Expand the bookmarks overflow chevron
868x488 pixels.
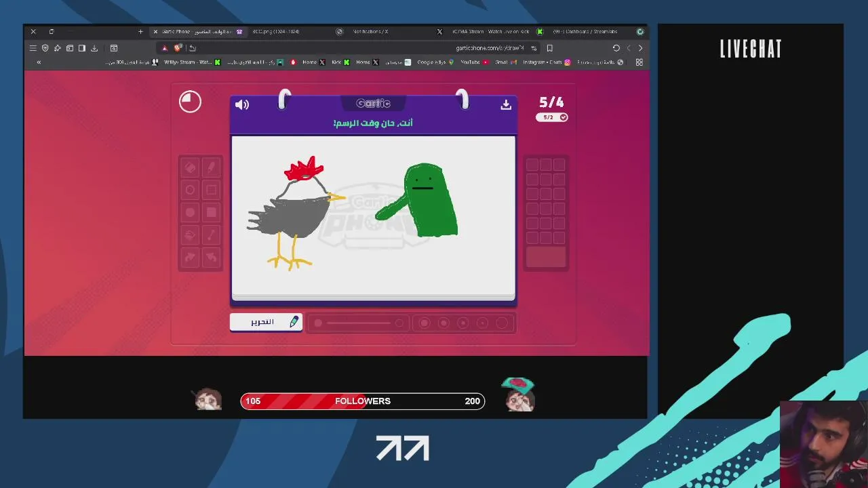39,62
